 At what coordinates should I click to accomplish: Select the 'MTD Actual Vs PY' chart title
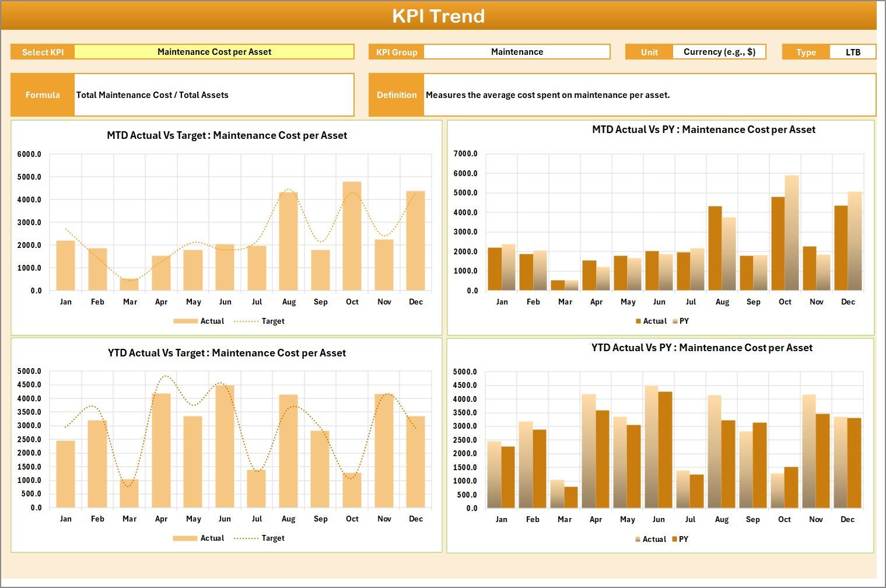(703, 129)
